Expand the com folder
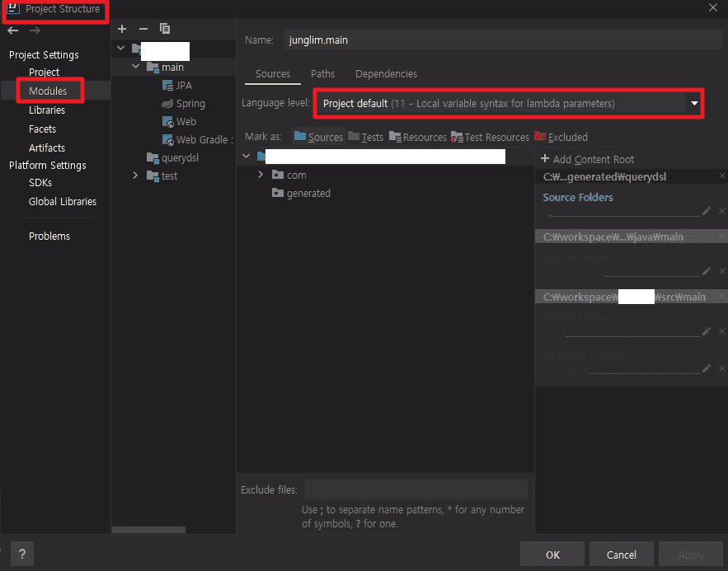 261,175
